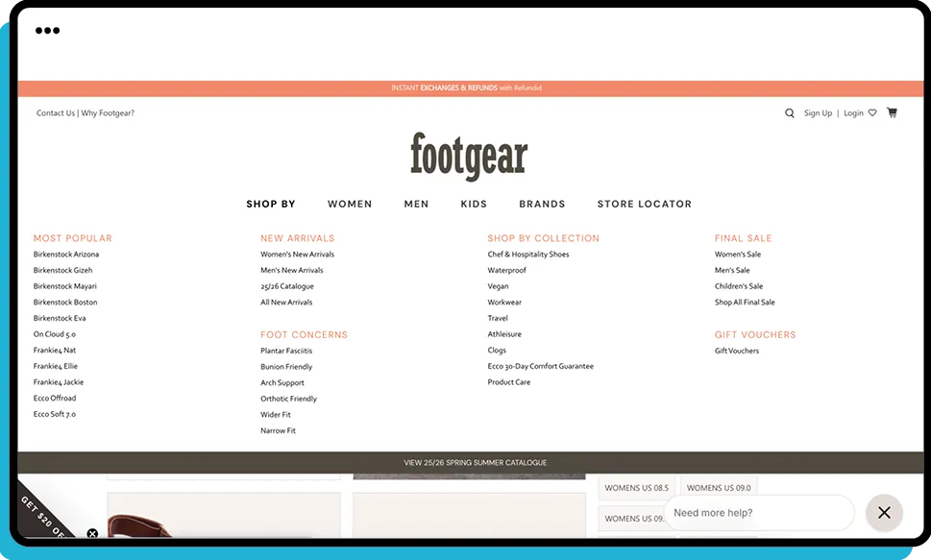Click the heart next to Login
931x560 pixels.
coord(872,112)
